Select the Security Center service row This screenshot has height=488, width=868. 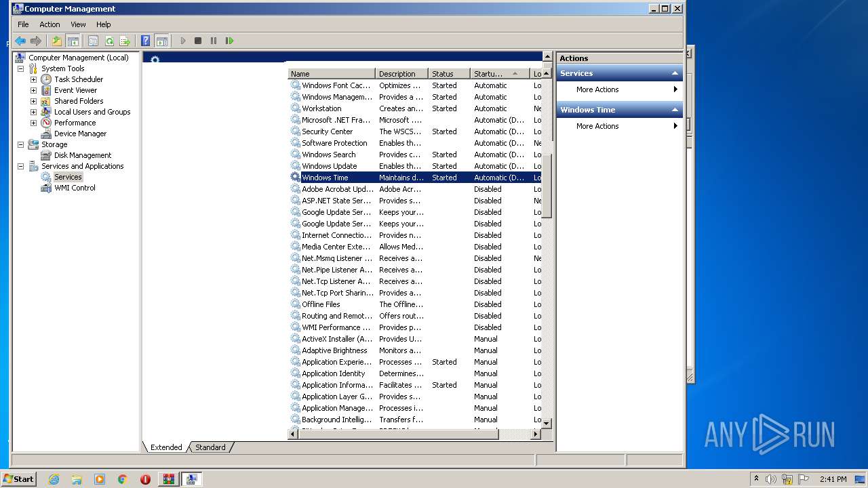(x=416, y=131)
